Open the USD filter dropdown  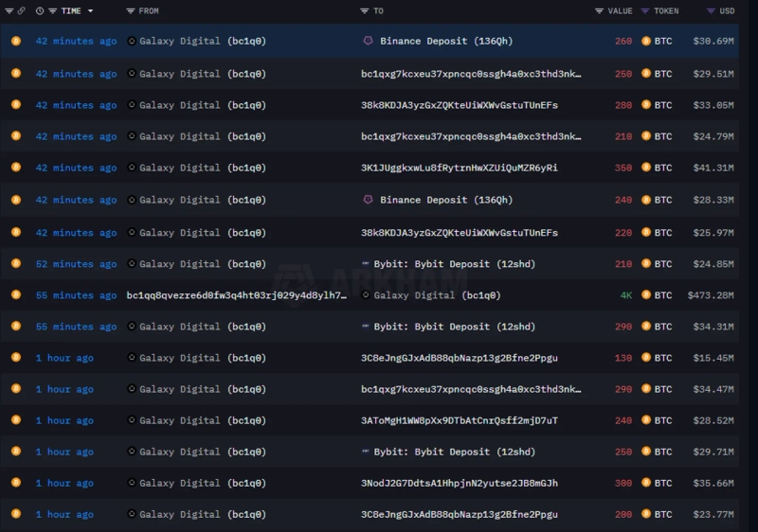pyautogui.click(x=711, y=11)
